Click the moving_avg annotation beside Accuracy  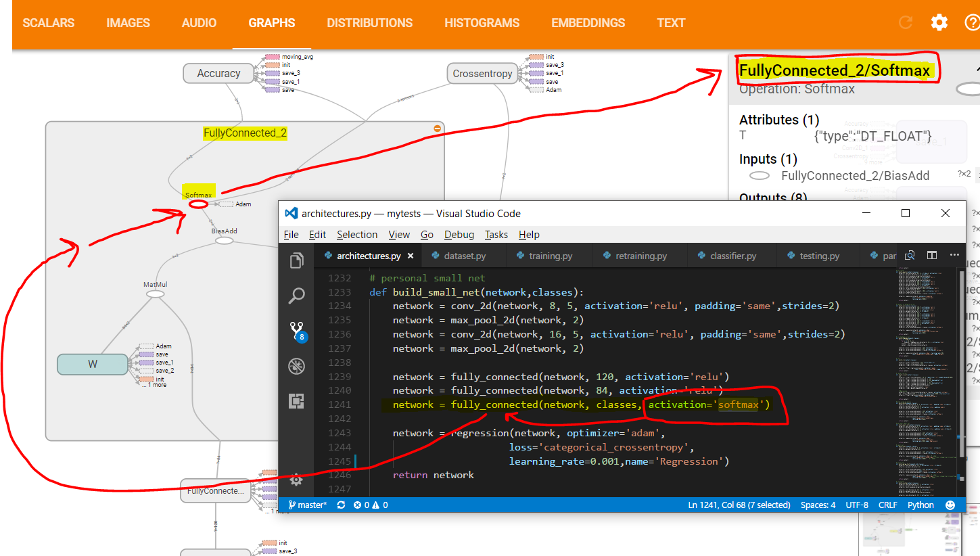289,57
